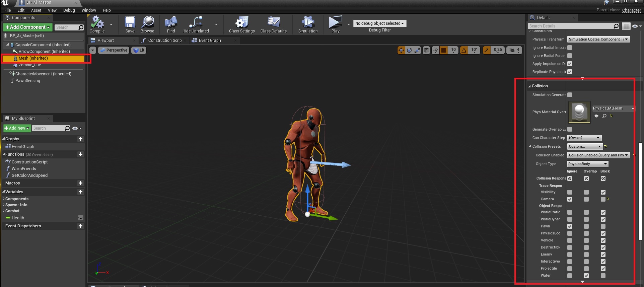Enable Generate Overlap Events checkbox

tap(570, 130)
